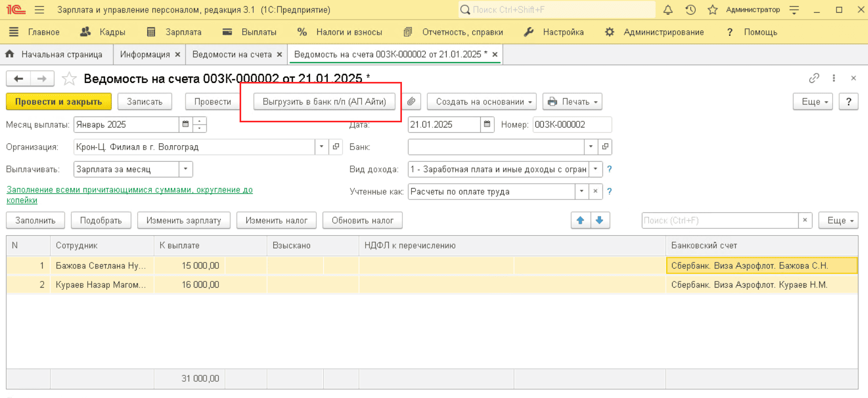This screenshot has height=398, width=868.
Task: Copy link to document using chain icon
Action: [x=814, y=78]
